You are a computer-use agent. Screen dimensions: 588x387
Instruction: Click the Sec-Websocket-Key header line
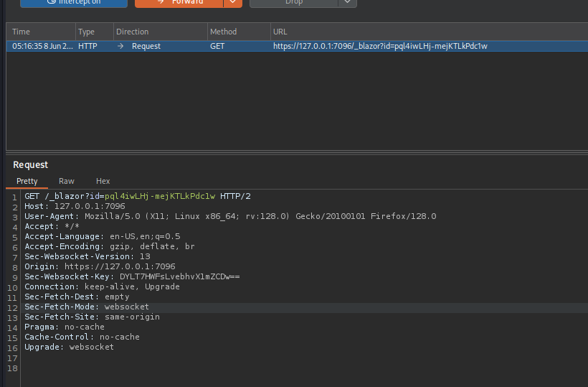coord(132,277)
